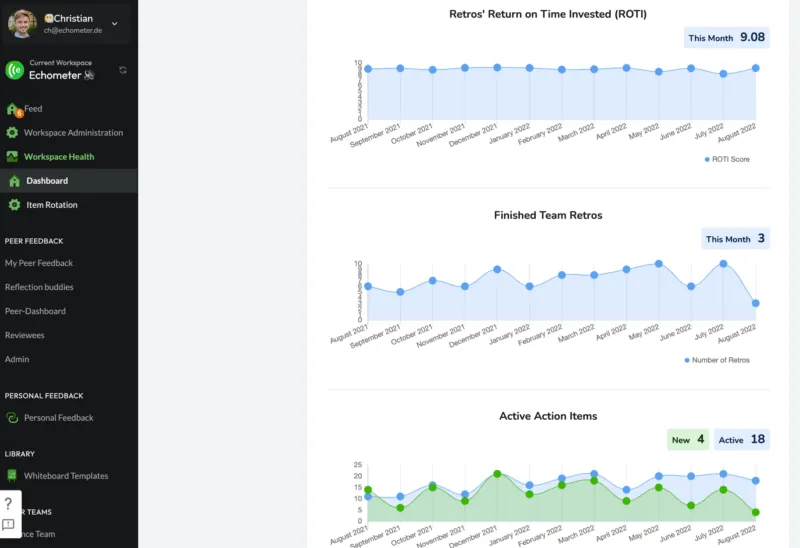Viewport: 800px width, 548px height.
Task: Toggle the Number of Retros legend series
Action: pyautogui.click(x=717, y=360)
